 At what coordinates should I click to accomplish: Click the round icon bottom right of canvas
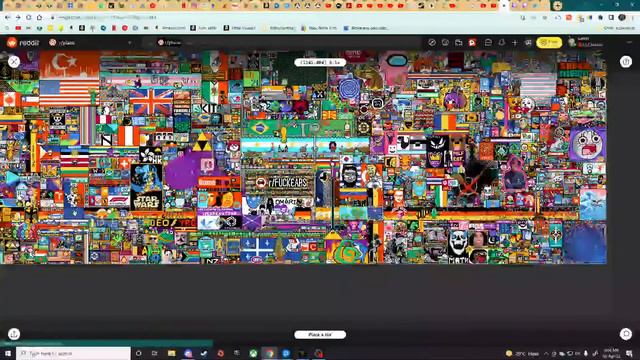pos(626,334)
